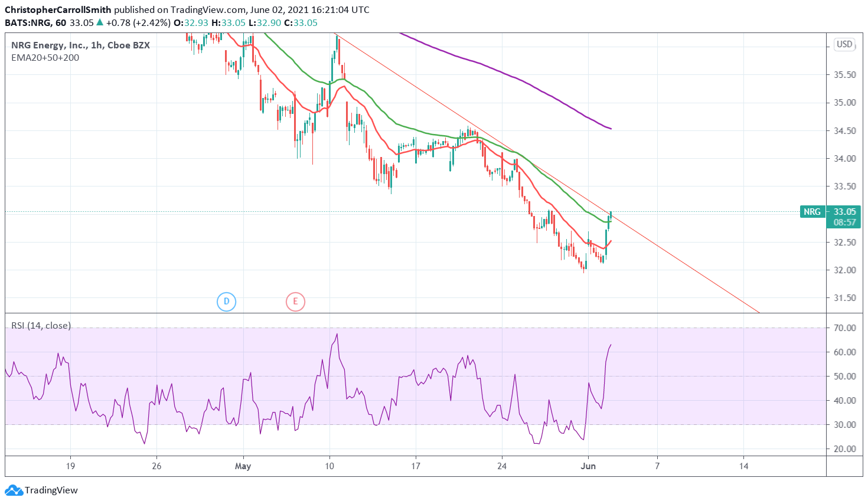Click the NRG Energy, Inc. chart legend title
868x504 pixels.
[80, 45]
